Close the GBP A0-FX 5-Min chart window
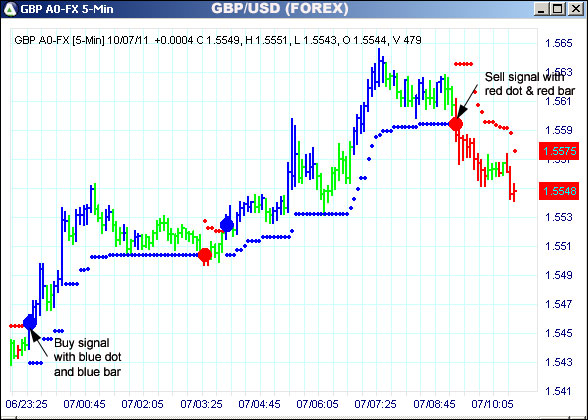 (x=576, y=9)
